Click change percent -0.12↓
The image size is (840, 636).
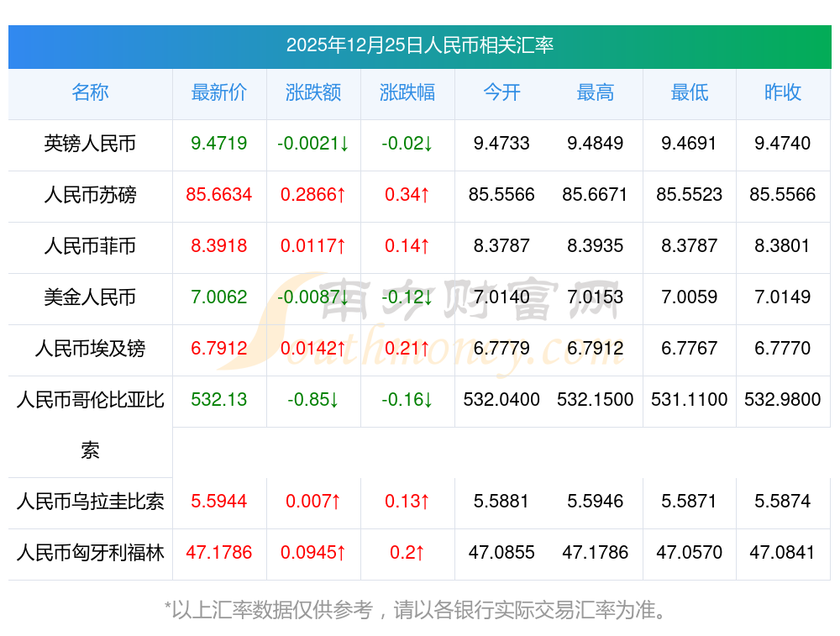click(x=407, y=297)
